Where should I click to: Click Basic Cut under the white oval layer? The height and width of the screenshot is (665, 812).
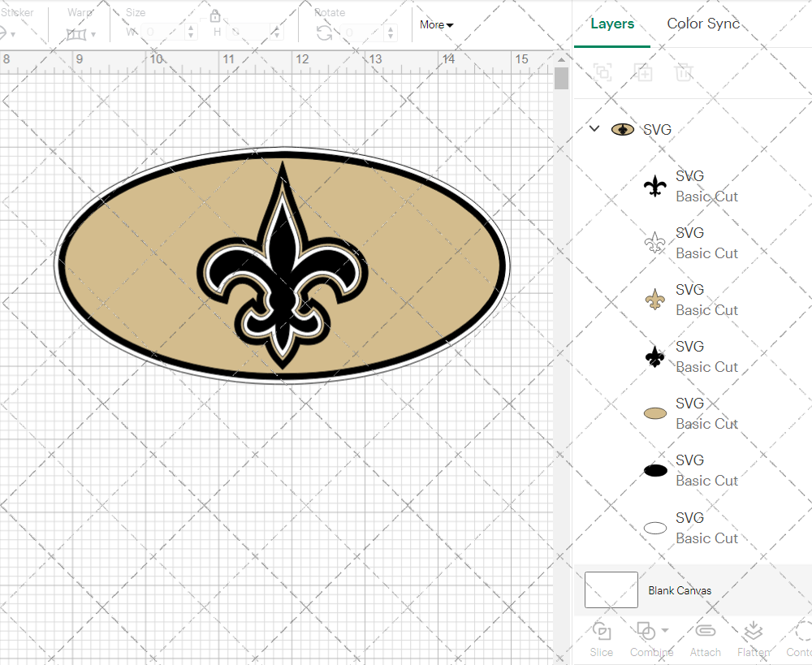(707, 538)
